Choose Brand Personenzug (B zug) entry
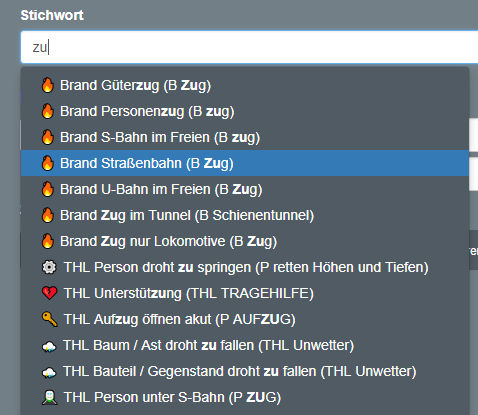The image size is (478, 415). pyautogui.click(x=245, y=111)
